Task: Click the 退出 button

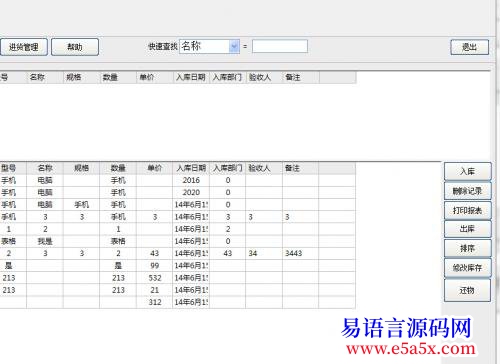Action: click(x=470, y=47)
